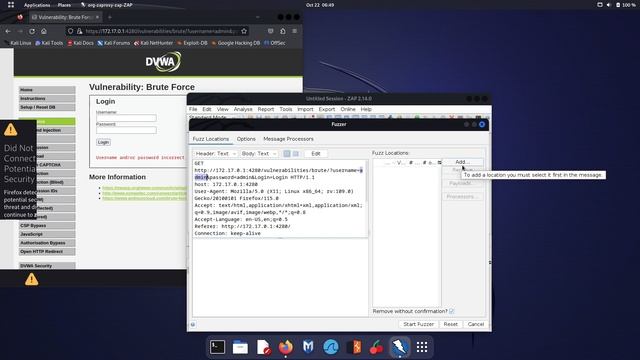Open Wireshark from the dock
The height and width of the screenshot is (360, 640).
(x=331, y=347)
